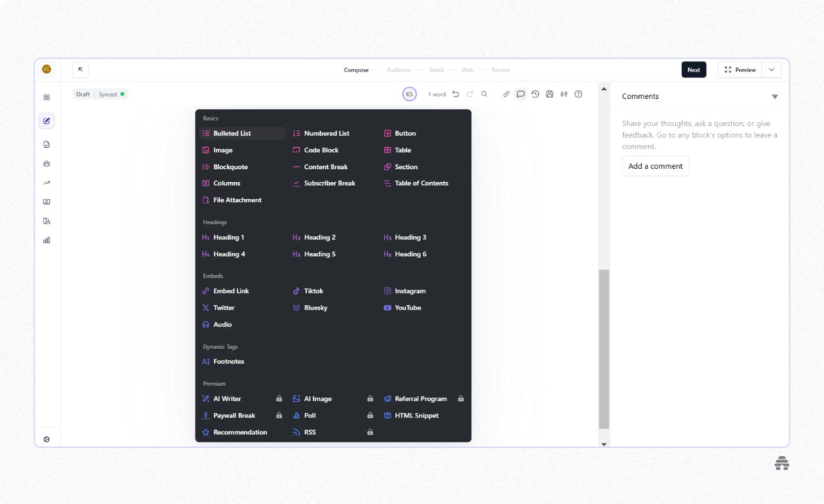
Task: Add a comment in the Comments panel
Action: [655, 166]
